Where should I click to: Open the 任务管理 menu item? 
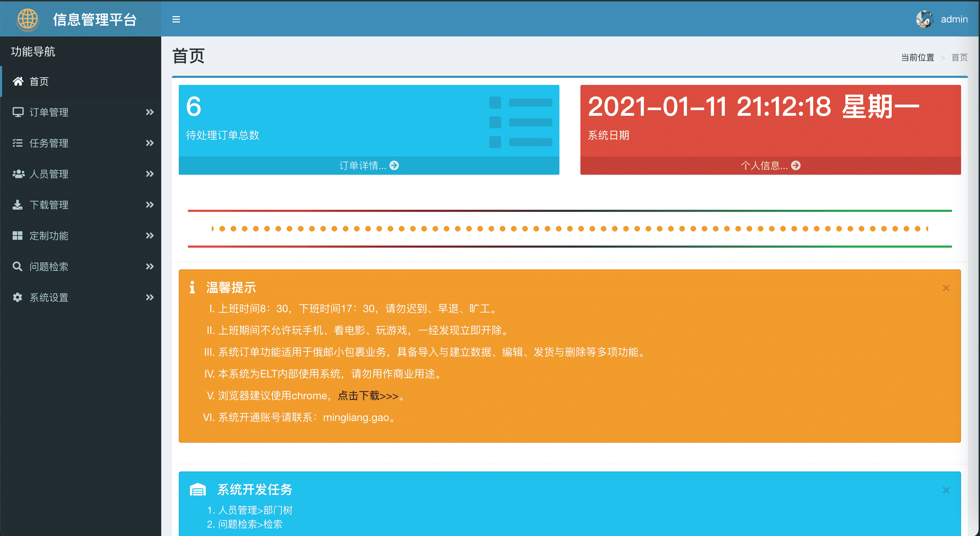tap(49, 143)
